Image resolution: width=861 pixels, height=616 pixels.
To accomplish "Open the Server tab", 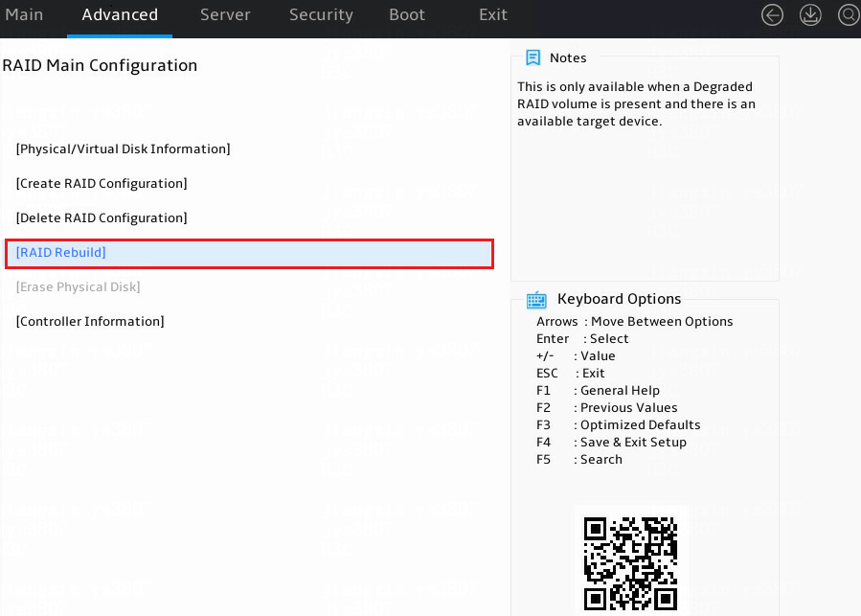I will 225,14.
